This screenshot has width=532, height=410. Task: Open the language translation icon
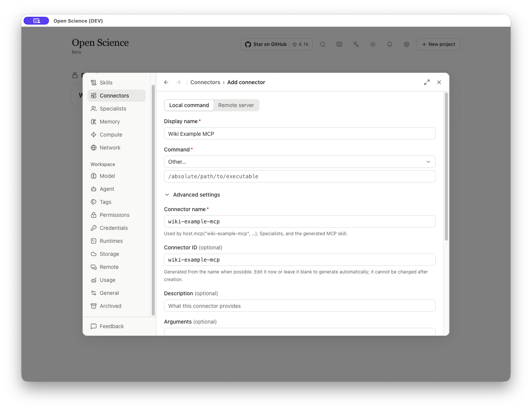(x=356, y=44)
